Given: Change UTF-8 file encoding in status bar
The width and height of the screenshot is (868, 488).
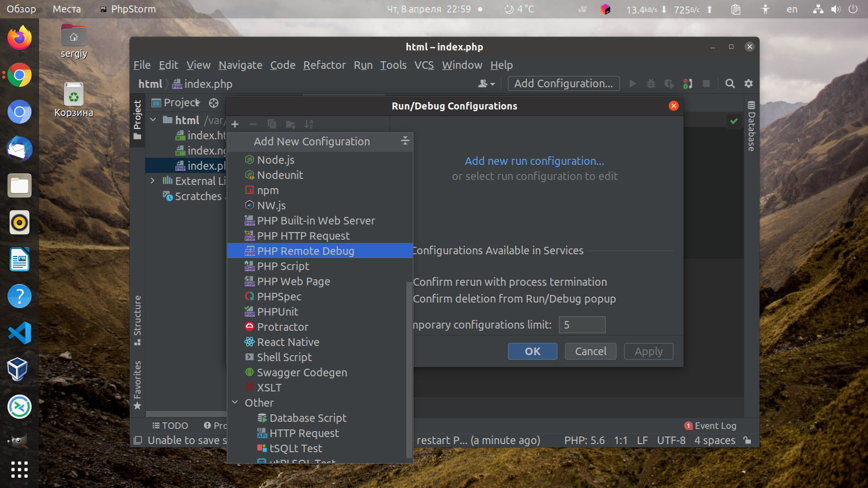Looking at the screenshot, I should pyautogui.click(x=671, y=440).
